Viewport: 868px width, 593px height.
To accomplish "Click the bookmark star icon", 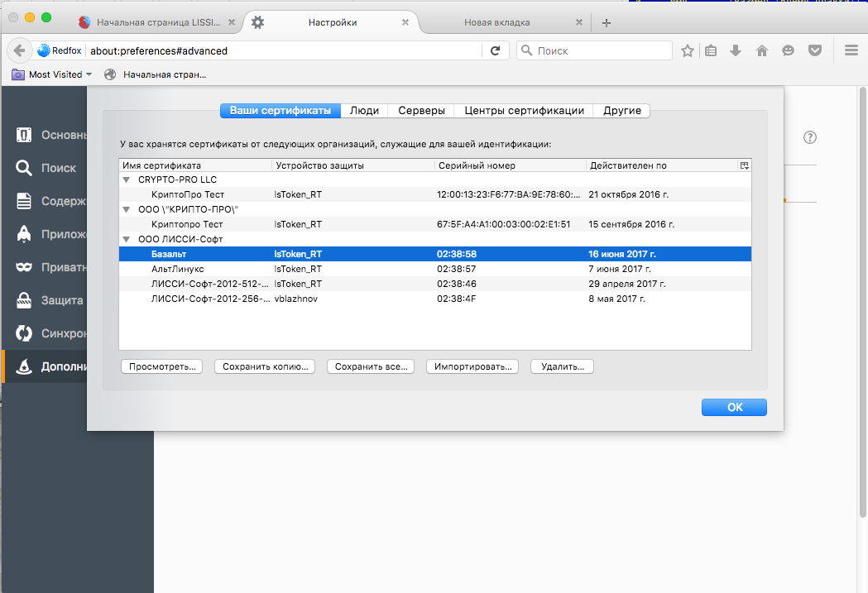I will [687, 50].
